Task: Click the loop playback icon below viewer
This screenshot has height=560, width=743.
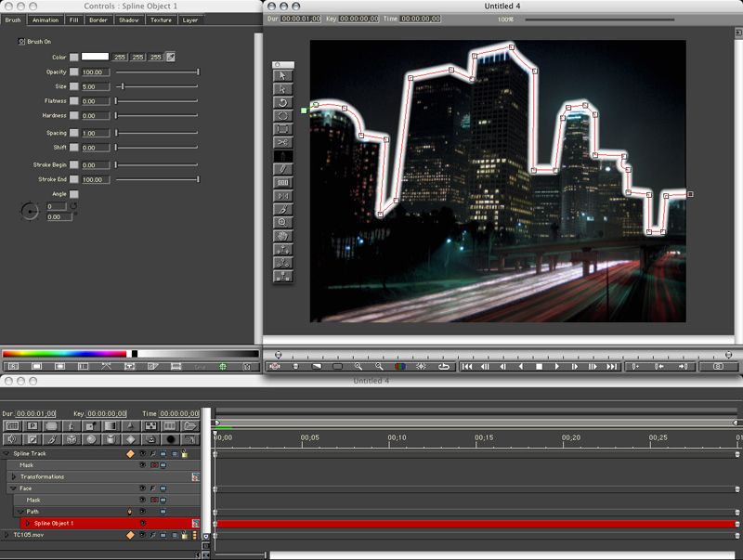Action: (444, 366)
